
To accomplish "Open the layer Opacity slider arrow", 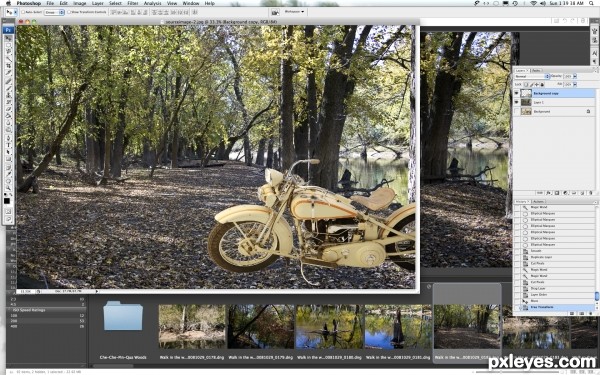I will (575, 76).
